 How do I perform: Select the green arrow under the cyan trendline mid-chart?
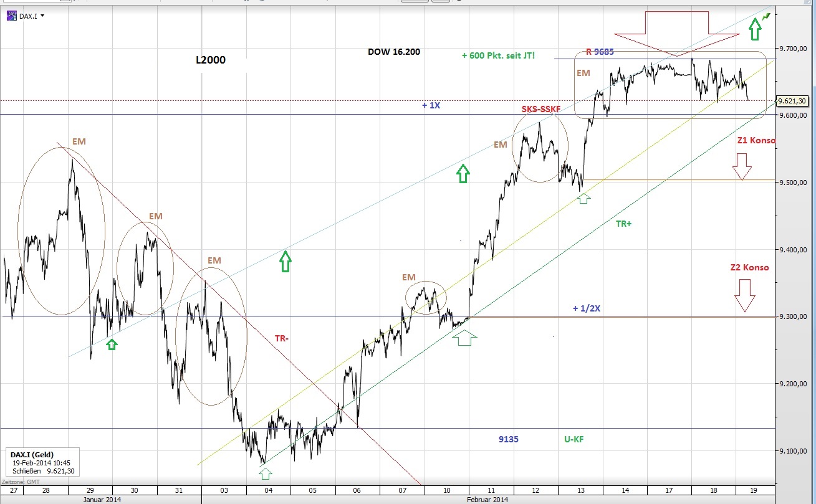[285, 262]
